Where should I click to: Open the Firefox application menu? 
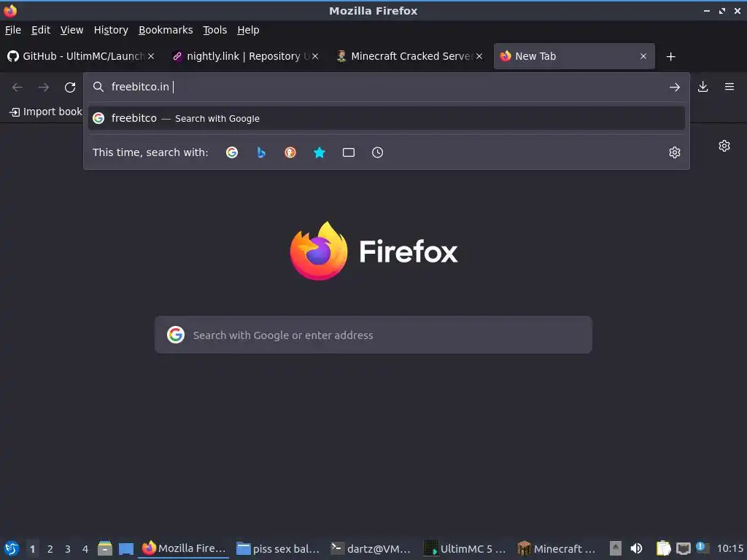tap(729, 87)
